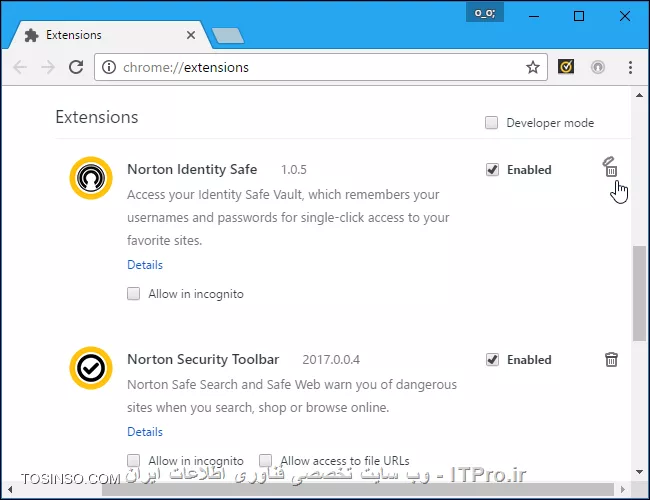Screen dimensions: 650x500
Task: Allow Norton Security Toolbar in incognito
Action: (133, 460)
